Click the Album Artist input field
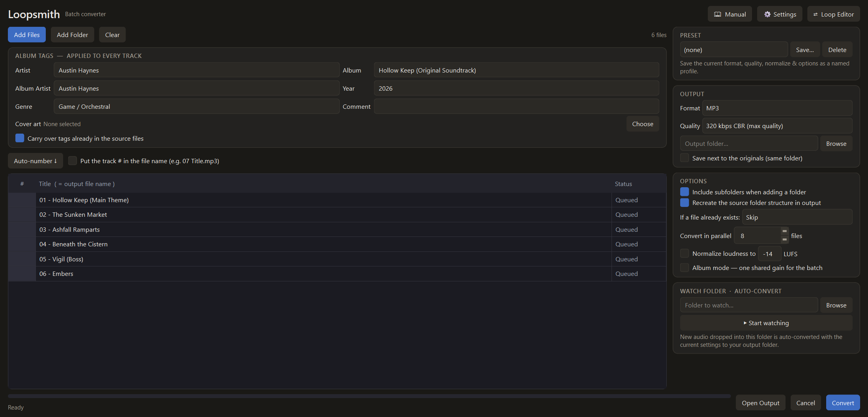868x417 pixels. point(196,88)
